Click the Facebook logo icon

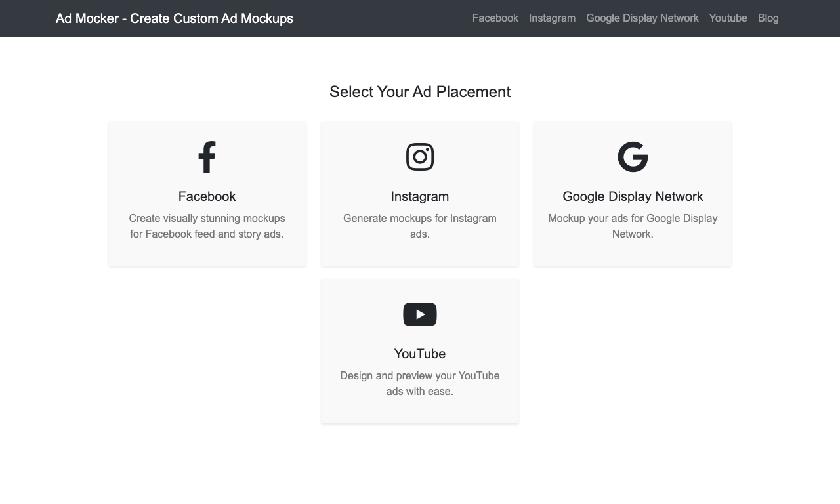[207, 157]
